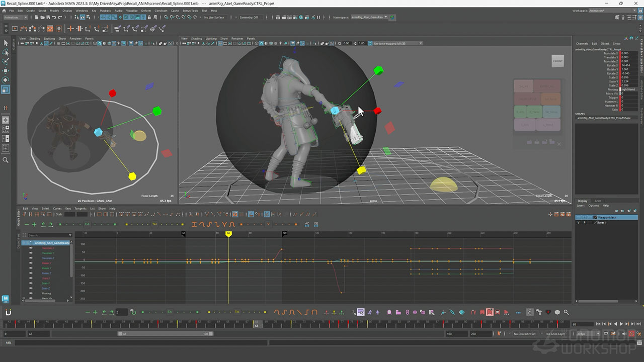Toggle visibility V box of layer1

tap(578, 222)
